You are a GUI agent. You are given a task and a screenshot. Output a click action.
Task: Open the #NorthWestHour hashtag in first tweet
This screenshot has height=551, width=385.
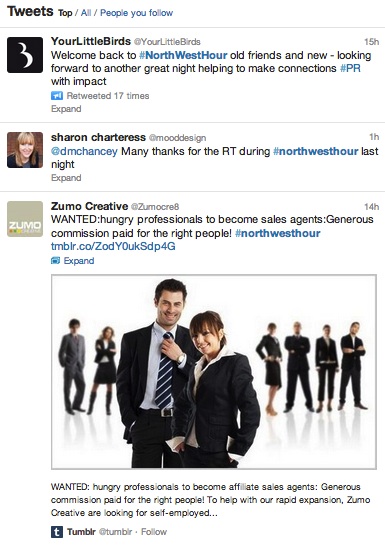coord(183,56)
